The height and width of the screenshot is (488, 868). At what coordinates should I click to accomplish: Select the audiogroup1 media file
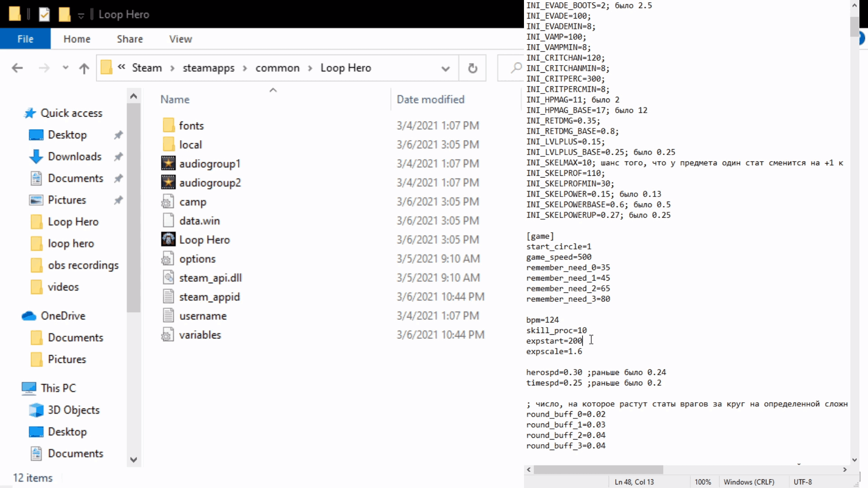tap(168, 164)
